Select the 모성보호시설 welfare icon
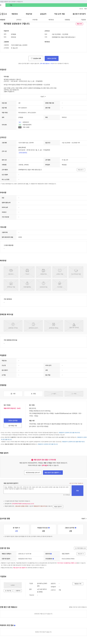 (43, 285)
